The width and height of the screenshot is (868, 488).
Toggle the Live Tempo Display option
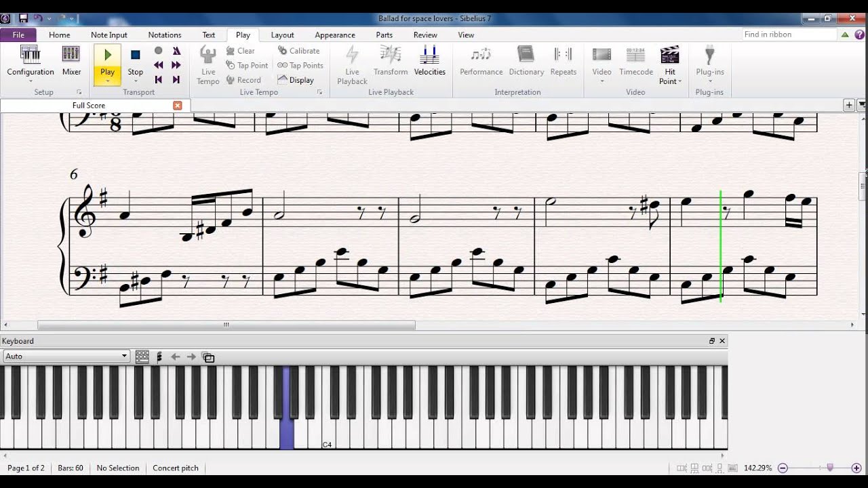296,80
